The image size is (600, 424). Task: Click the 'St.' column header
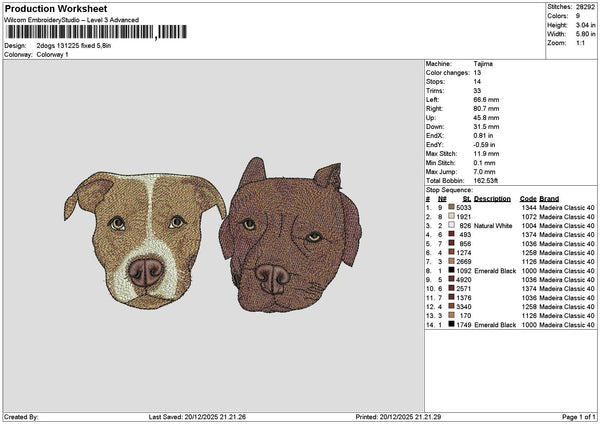466,199
